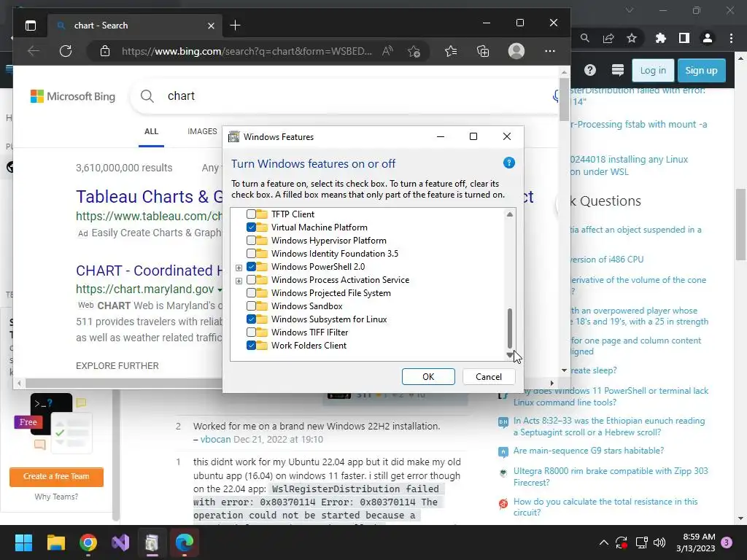The image size is (747, 560).
Task: Open 'Are main-sequence G9 stars habitable?' question
Action: pos(589,451)
